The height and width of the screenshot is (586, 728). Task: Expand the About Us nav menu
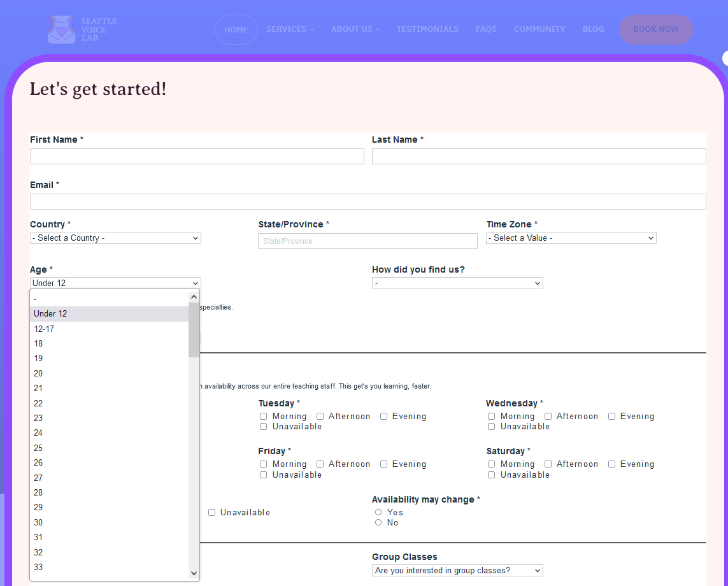pos(355,29)
